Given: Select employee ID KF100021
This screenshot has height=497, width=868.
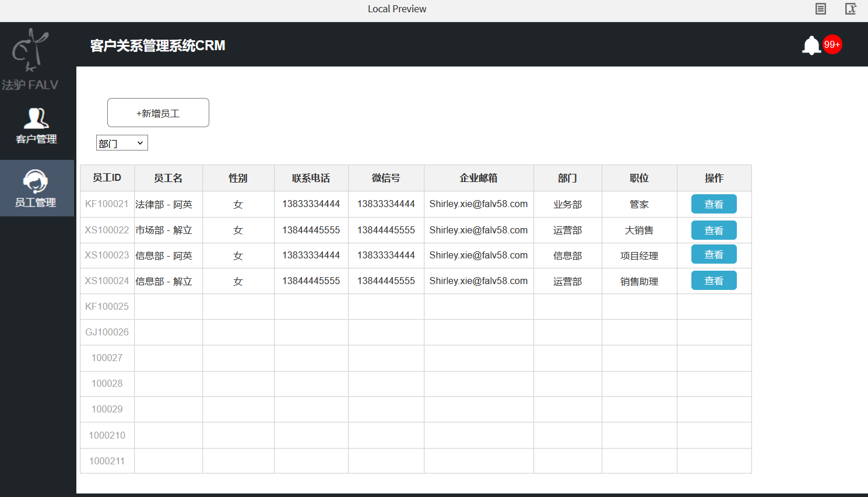Looking at the screenshot, I should click(107, 204).
